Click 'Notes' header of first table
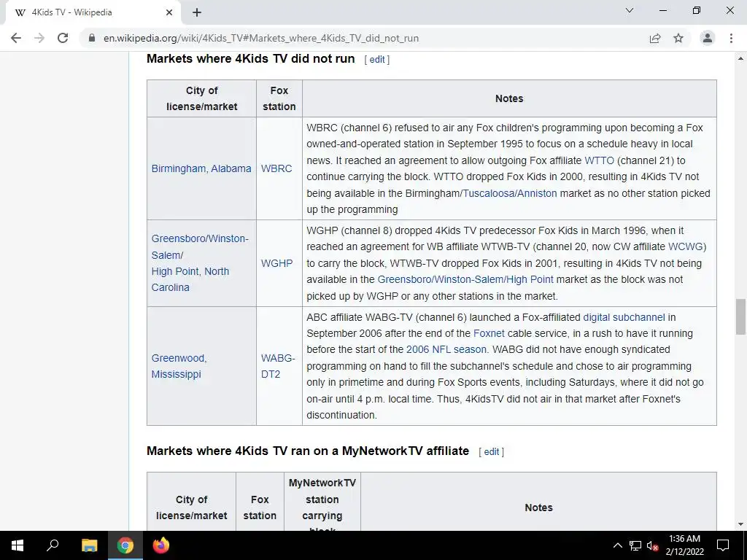Viewport: 747px width, 560px height. pos(509,98)
